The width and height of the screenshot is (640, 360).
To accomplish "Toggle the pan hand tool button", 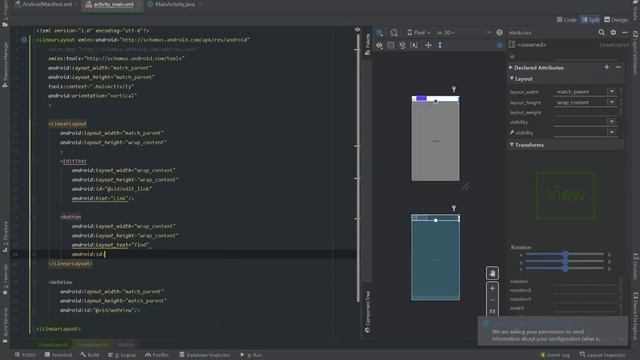I will point(492,273).
